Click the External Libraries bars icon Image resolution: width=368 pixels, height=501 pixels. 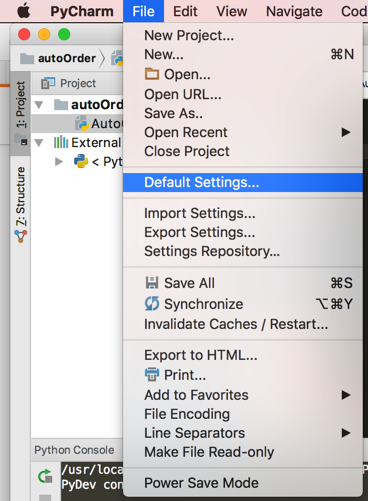pyautogui.click(x=61, y=142)
